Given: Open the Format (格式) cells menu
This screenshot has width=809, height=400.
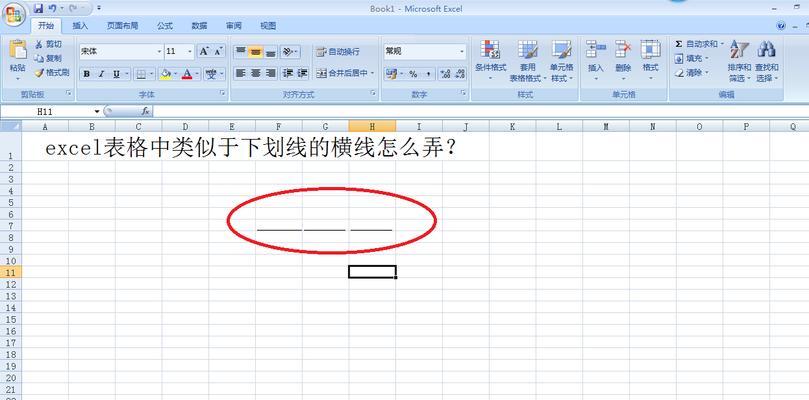Looking at the screenshot, I should click(651, 61).
